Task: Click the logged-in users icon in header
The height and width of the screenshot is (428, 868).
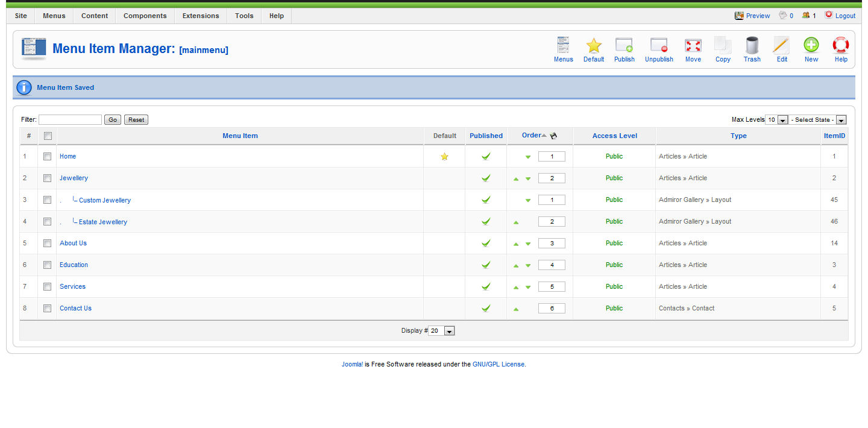Action: coord(806,15)
